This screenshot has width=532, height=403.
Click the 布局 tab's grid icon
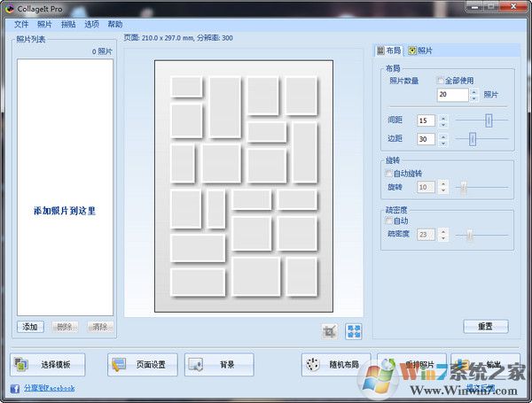380,50
